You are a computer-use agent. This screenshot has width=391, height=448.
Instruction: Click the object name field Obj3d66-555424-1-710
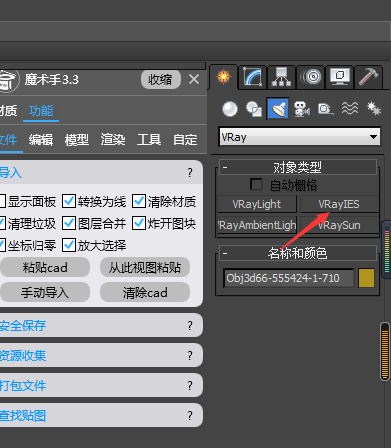pos(289,278)
